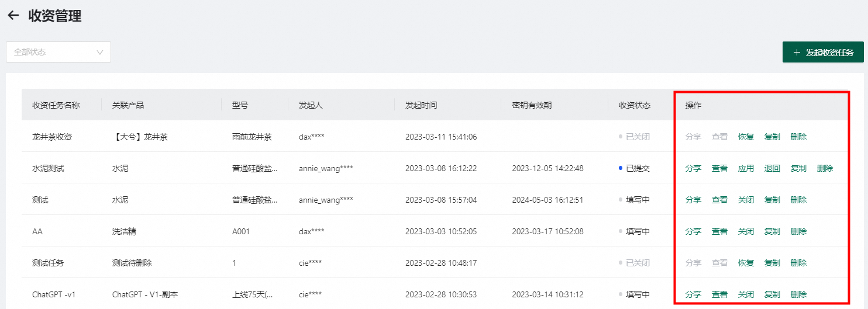Click 复制 in the 测试任务 row
The width and height of the screenshot is (868, 309).
click(x=772, y=263)
